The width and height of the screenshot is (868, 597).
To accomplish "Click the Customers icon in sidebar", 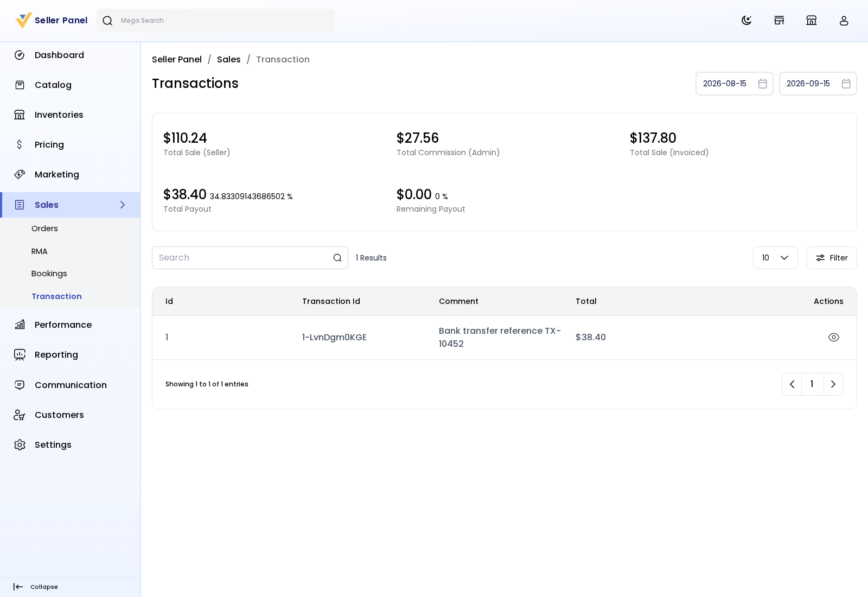I will tap(20, 415).
